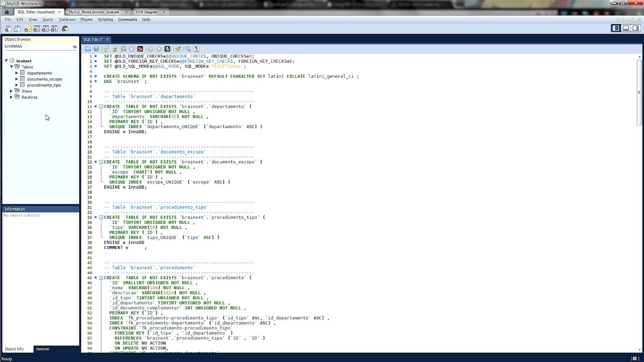Viewport: 644px width, 362px height.
Task: Select the Explain query magnifier icon
Action: click(124, 48)
